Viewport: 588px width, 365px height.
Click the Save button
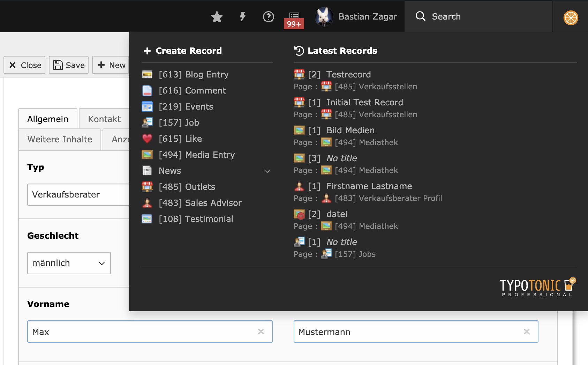pyautogui.click(x=69, y=65)
